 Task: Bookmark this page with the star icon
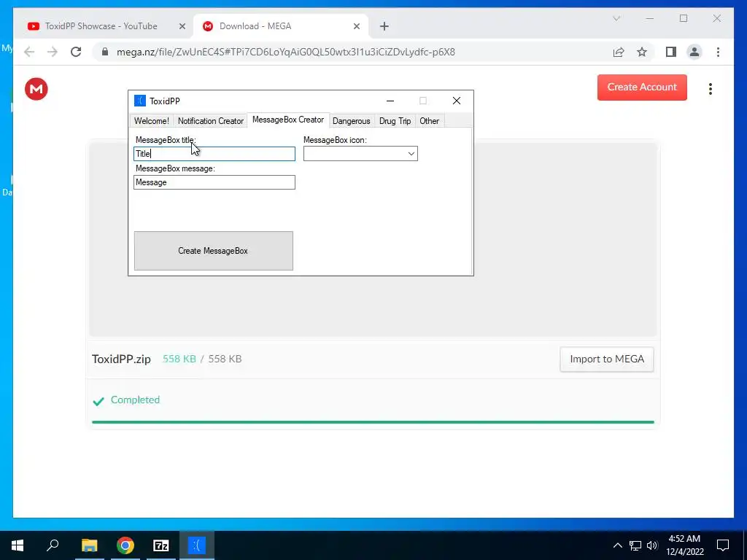[642, 52]
